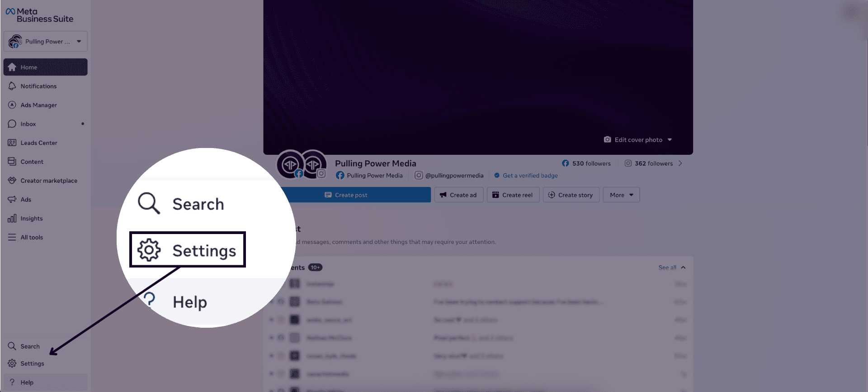Click the All tools hamburger icon
The height and width of the screenshot is (392, 868).
[12, 237]
